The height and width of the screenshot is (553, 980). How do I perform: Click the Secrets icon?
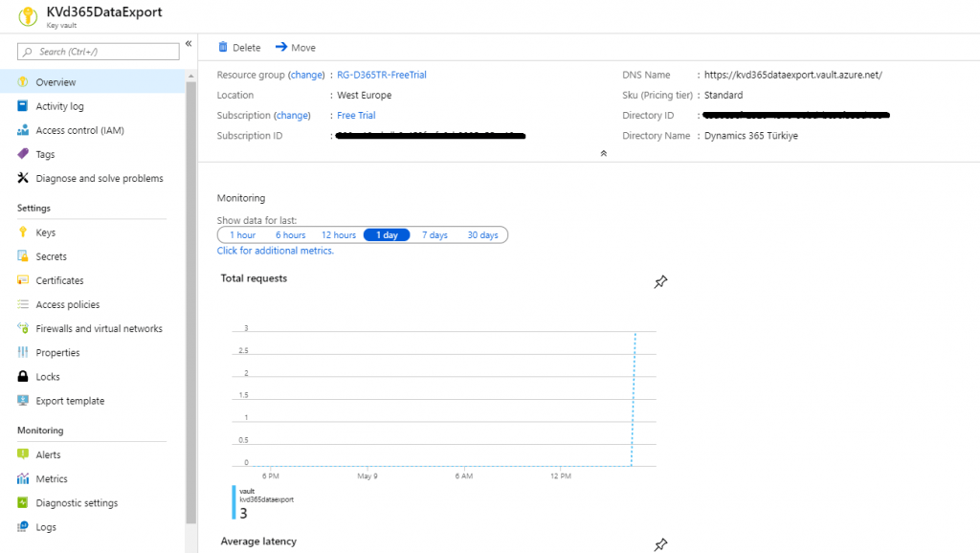[x=23, y=256]
